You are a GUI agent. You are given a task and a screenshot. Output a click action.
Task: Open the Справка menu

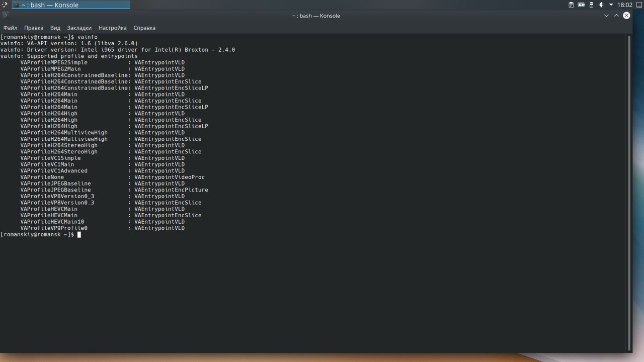coord(144,28)
